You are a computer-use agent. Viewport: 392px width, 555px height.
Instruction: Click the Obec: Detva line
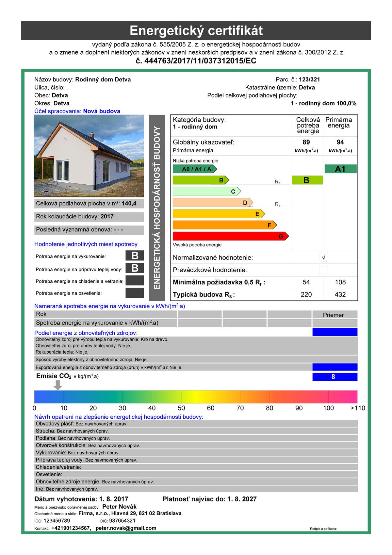coord(51,95)
